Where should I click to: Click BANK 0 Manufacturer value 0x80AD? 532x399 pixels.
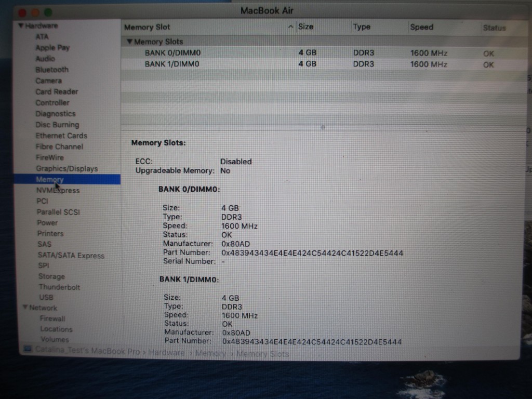click(235, 244)
